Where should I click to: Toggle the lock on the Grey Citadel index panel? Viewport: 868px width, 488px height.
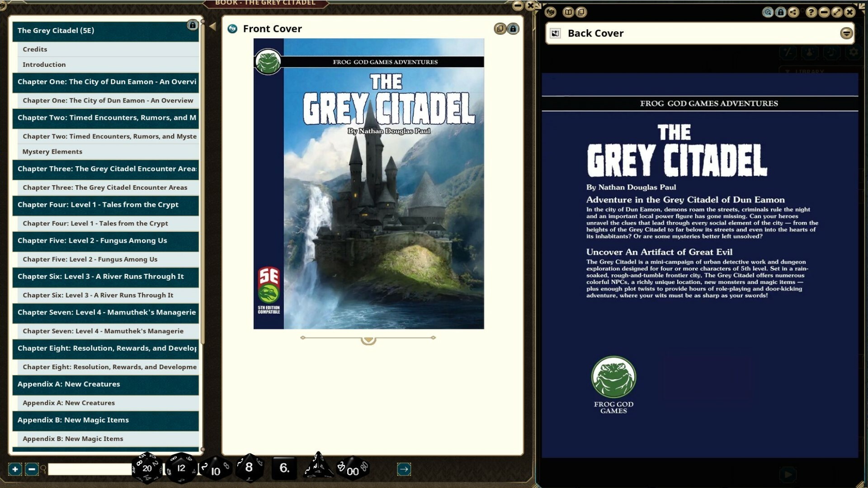coord(193,25)
